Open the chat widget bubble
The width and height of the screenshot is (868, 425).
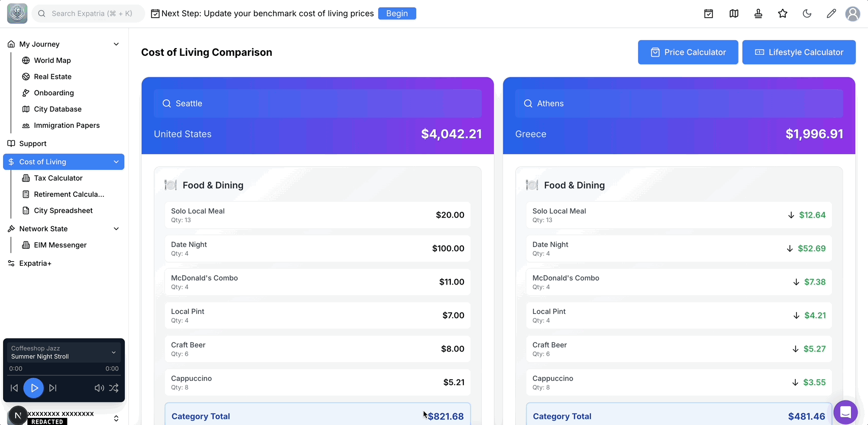[845, 412]
